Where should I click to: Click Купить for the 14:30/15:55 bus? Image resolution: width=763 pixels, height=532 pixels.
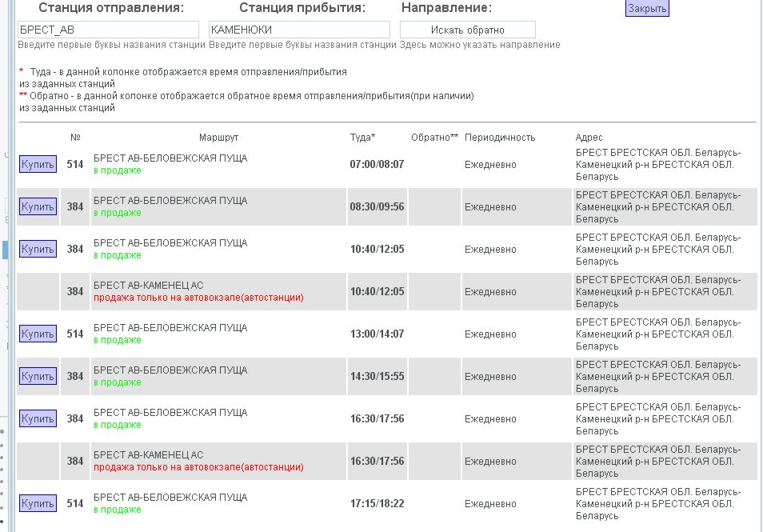(38, 376)
